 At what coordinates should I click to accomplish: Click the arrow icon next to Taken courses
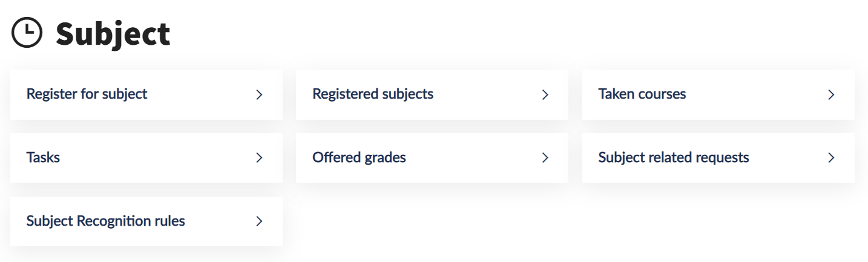pos(831,95)
